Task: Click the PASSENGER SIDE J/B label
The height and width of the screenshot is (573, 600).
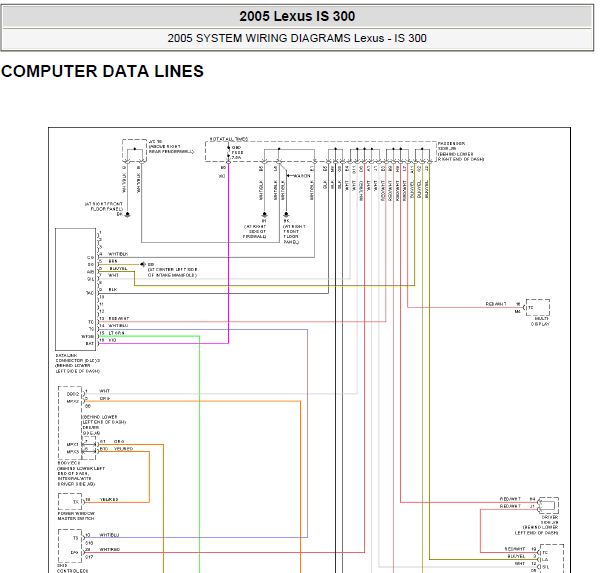Action: click(x=461, y=151)
